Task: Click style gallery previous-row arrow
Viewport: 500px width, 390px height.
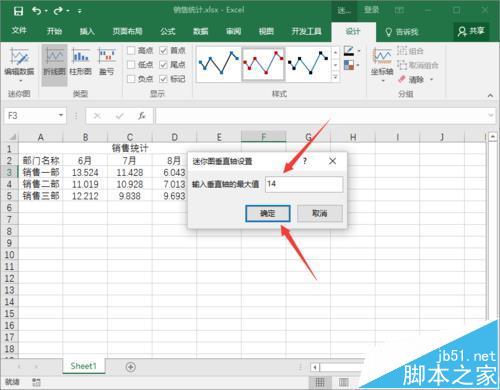Action: coord(336,53)
